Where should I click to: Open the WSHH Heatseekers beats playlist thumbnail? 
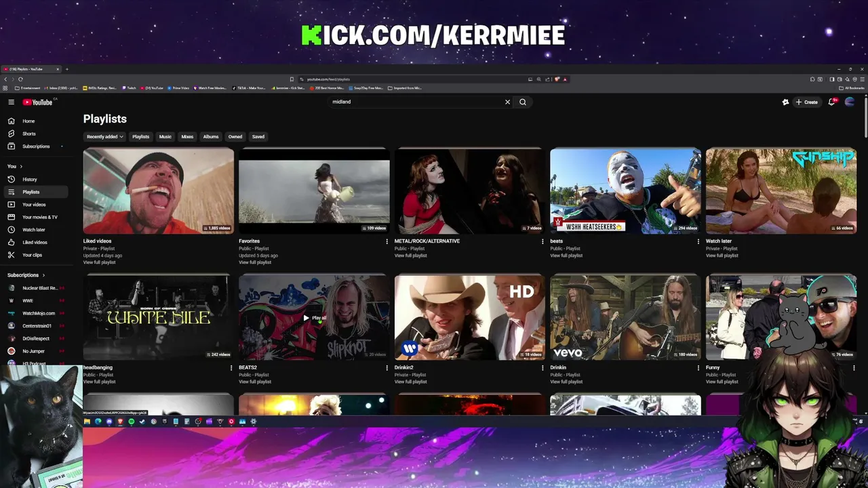625,190
